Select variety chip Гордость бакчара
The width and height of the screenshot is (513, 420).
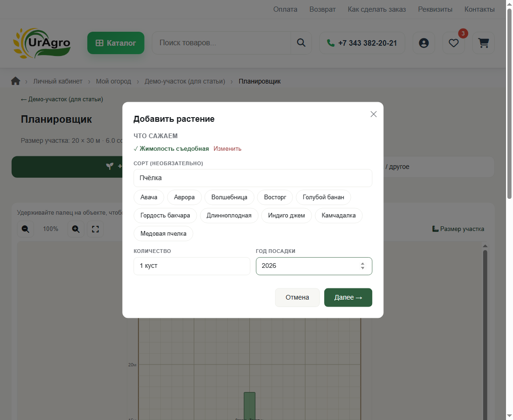[165, 216]
